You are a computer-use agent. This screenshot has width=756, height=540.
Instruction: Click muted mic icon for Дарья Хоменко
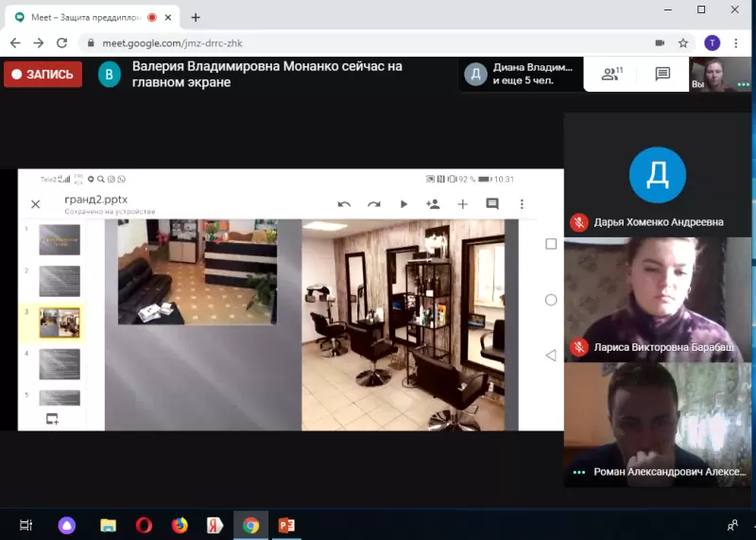tap(578, 222)
